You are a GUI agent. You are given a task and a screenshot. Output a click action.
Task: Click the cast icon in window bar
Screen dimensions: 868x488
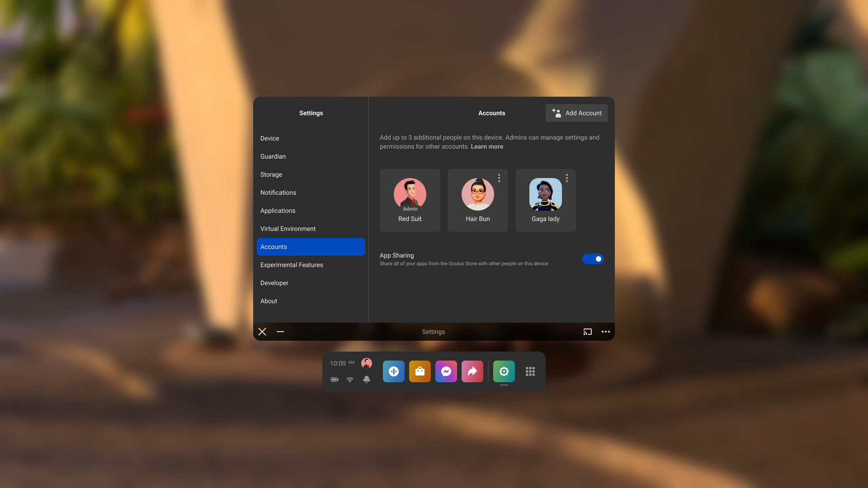(x=587, y=332)
